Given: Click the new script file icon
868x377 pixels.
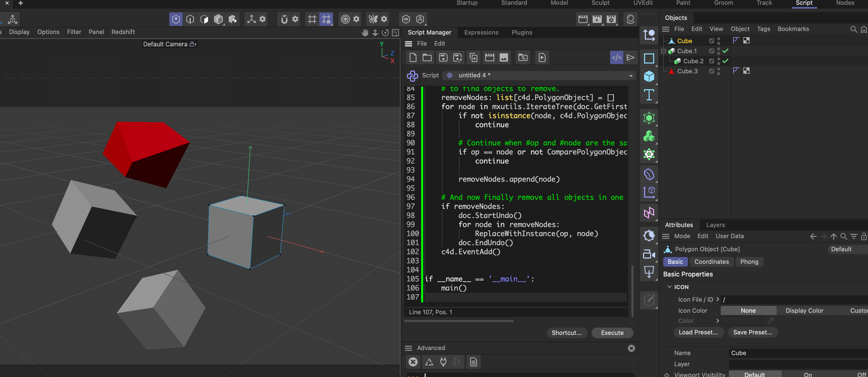Looking at the screenshot, I should pyautogui.click(x=413, y=57).
